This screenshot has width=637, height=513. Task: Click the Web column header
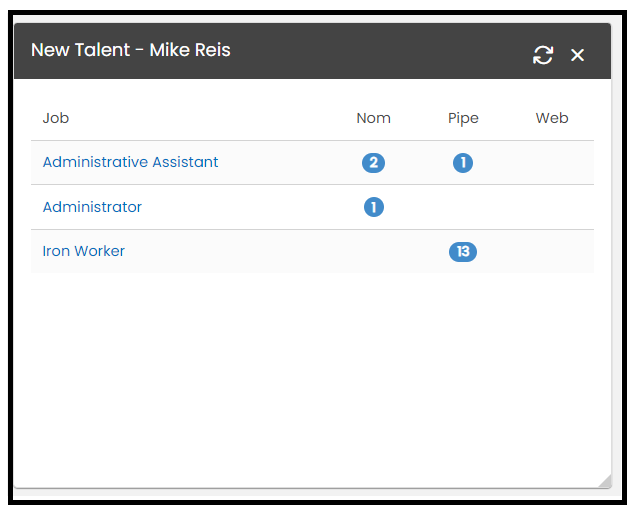tap(552, 118)
